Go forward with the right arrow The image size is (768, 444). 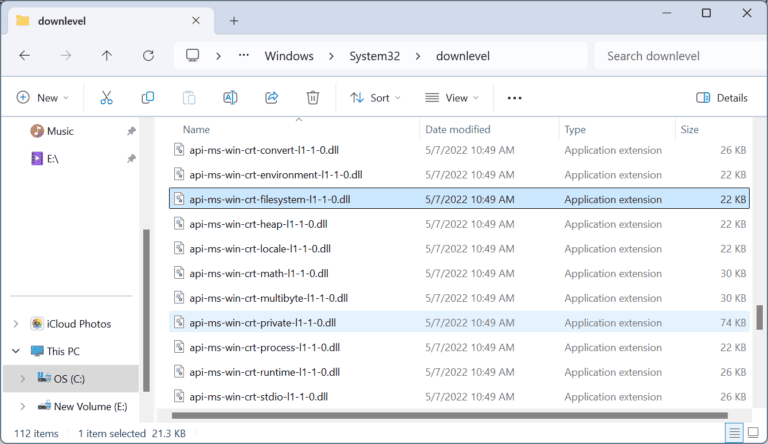(66, 55)
